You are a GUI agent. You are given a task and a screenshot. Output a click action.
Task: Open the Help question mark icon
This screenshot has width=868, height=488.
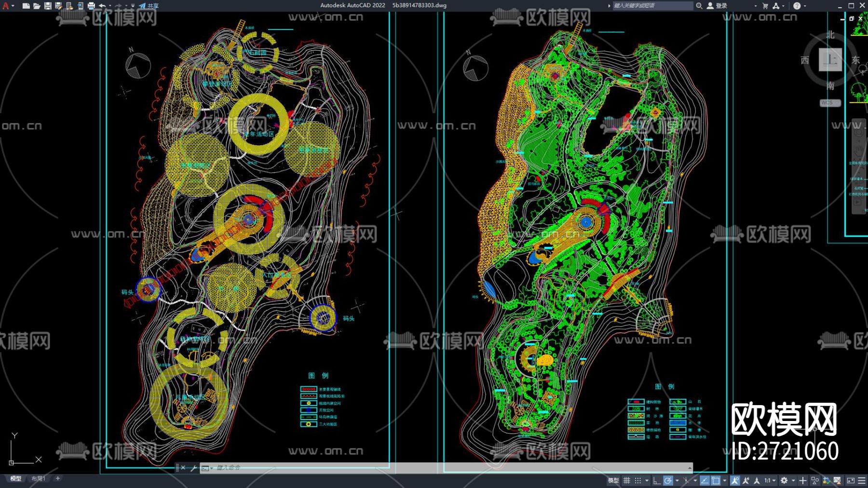[x=797, y=6]
